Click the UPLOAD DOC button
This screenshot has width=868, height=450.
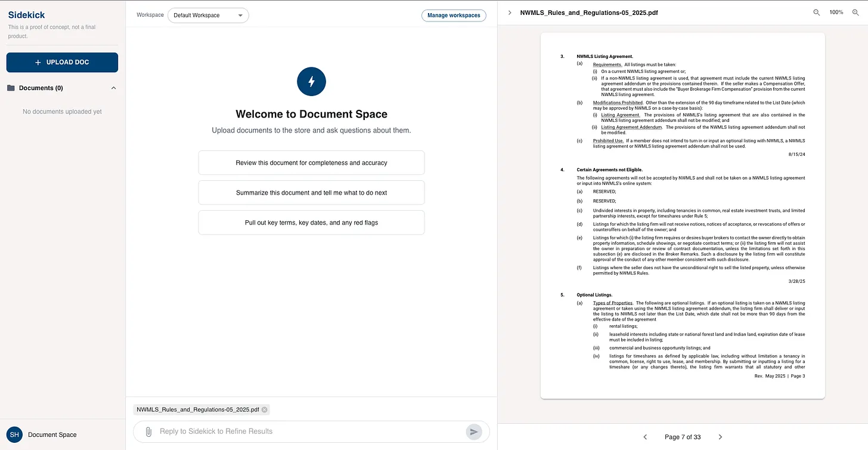pyautogui.click(x=62, y=62)
